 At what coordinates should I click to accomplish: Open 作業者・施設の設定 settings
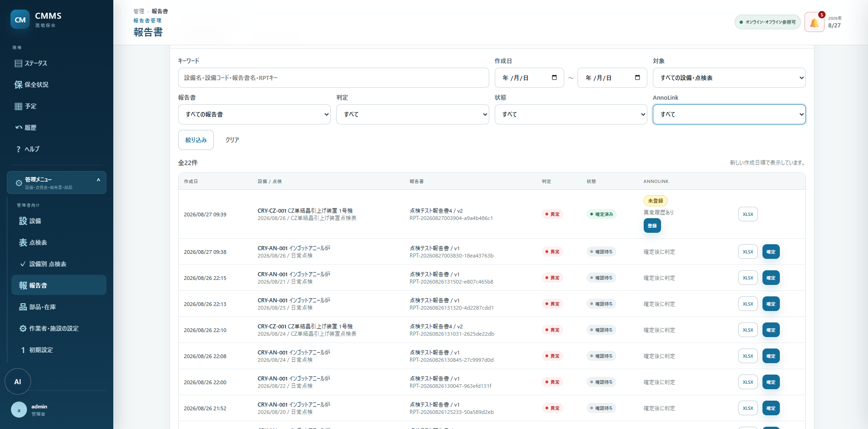[x=59, y=328]
